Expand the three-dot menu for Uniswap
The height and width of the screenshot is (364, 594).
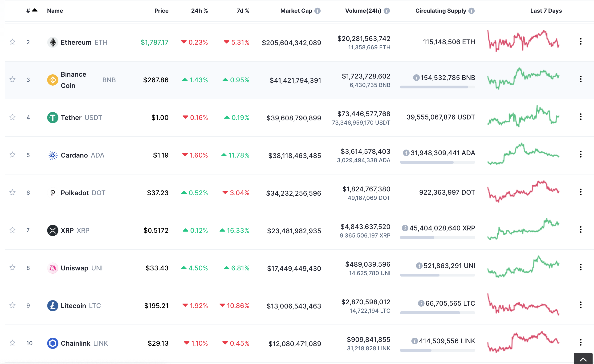pyautogui.click(x=581, y=267)
